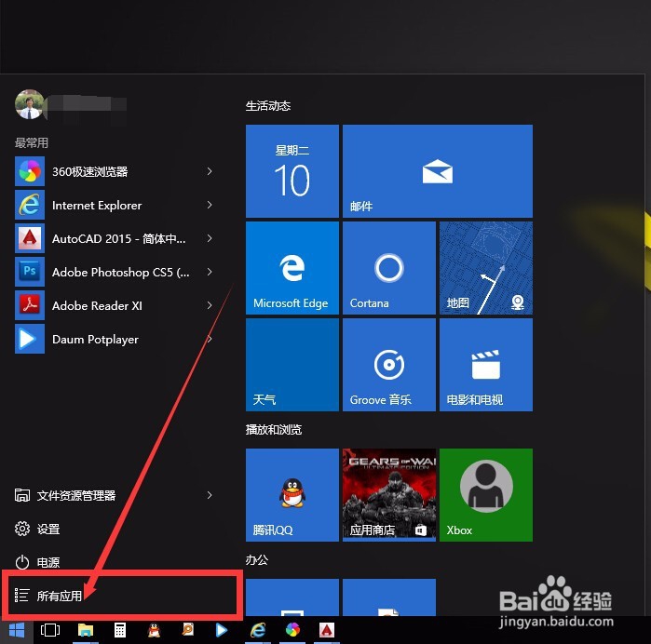Open 360 browser icon on taskbar

pyautogui.click(x=292, y=630)
